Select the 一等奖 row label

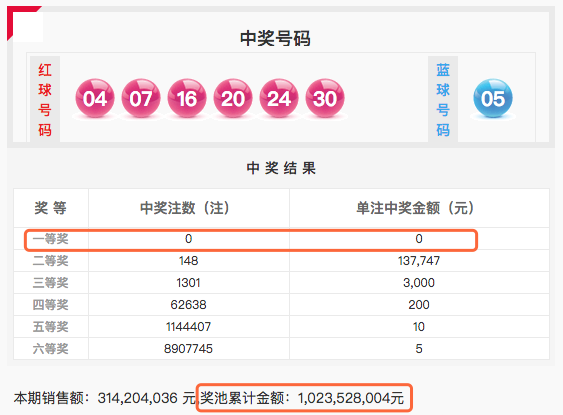(51, 239)
